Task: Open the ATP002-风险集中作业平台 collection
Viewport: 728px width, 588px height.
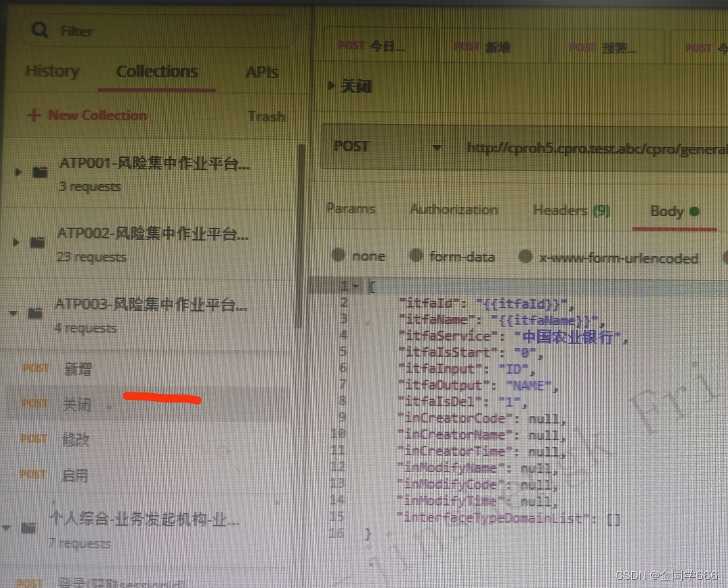Action: (152, 233)
